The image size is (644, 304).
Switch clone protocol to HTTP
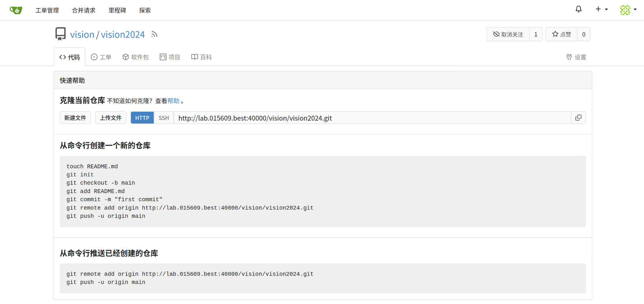pyautogui.click(x=142, y=118)
